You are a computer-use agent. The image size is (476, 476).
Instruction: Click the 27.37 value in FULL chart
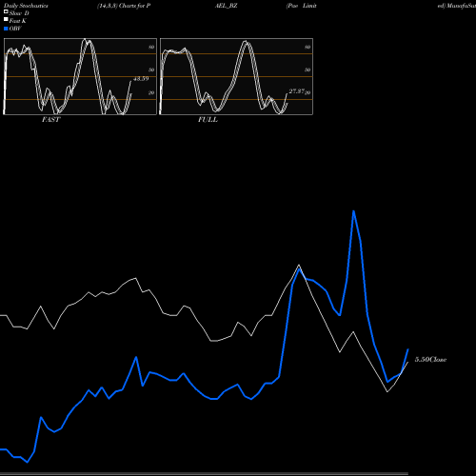pos(297,91)
